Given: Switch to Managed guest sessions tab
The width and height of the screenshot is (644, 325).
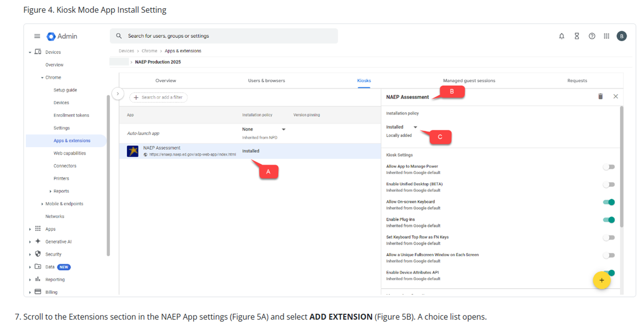Looking at the screenshot, I should 469,81.
